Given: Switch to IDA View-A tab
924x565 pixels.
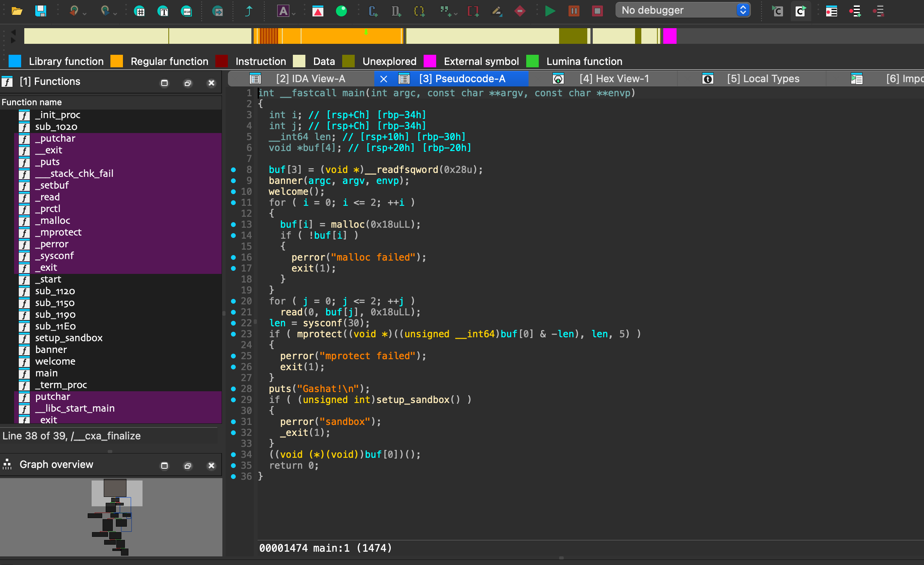Looking at the screenshot, I should (x=310, y=79).
